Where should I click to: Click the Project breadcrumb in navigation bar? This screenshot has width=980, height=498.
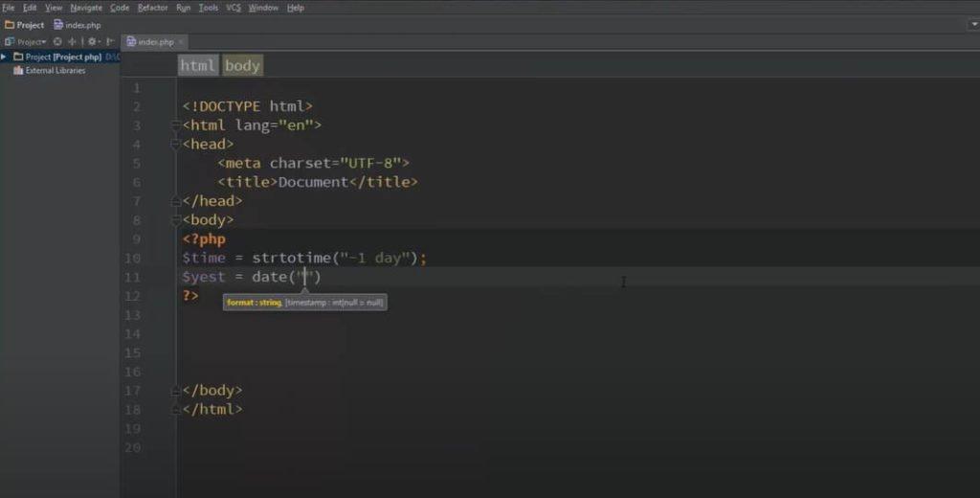[24, 25]
